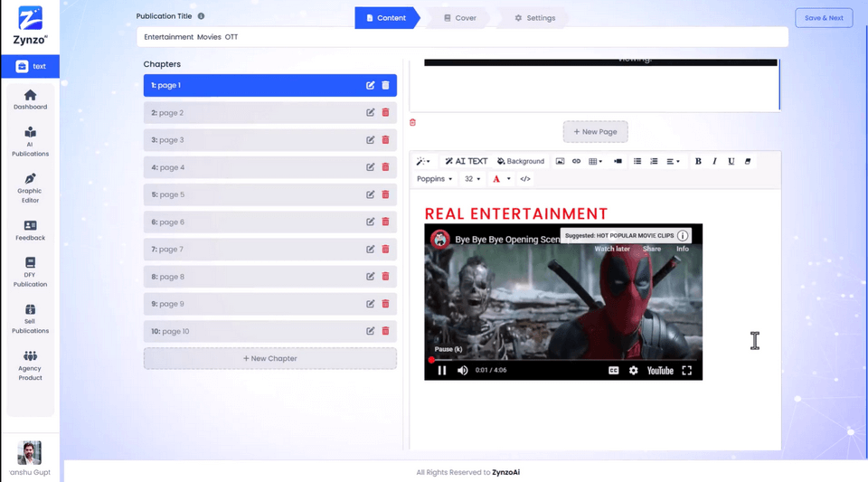Screen dimensions: 868x482
Task: Select chapter 8: page 8
Action: [x=270, y=277]
